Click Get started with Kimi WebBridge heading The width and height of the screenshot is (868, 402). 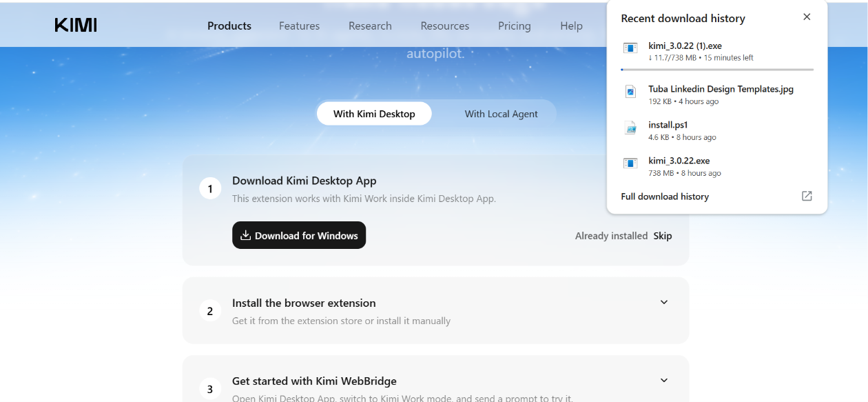point(314,381)
